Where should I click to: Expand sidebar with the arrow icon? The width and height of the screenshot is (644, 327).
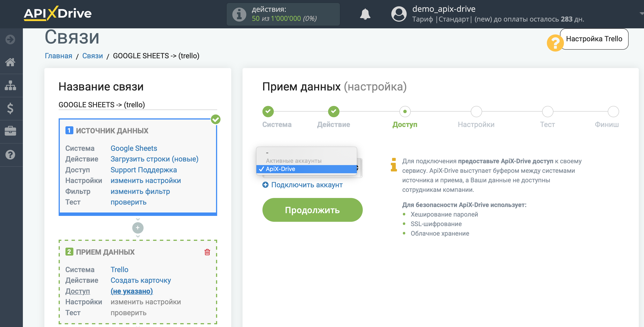point(10,39)
